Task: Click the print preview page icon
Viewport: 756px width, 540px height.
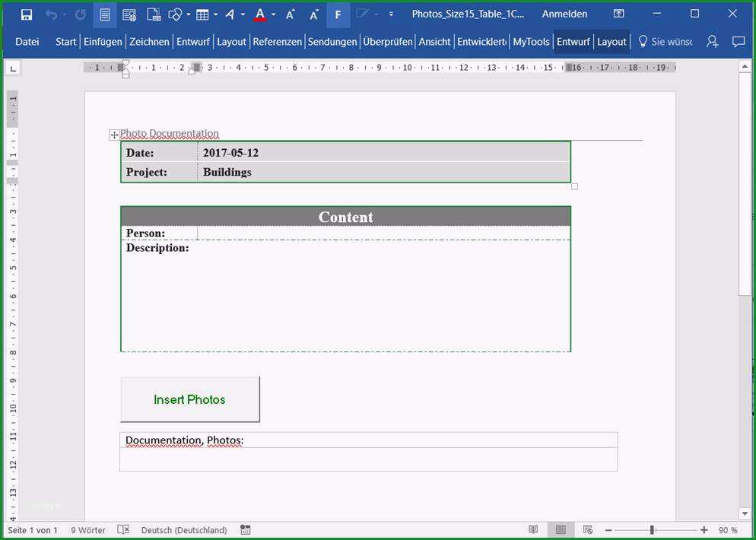Action: coord(154,14)
